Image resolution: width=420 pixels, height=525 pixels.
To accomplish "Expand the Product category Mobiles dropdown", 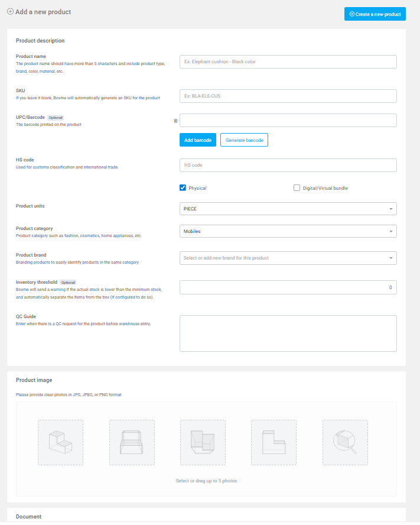I will click(288, 231).
